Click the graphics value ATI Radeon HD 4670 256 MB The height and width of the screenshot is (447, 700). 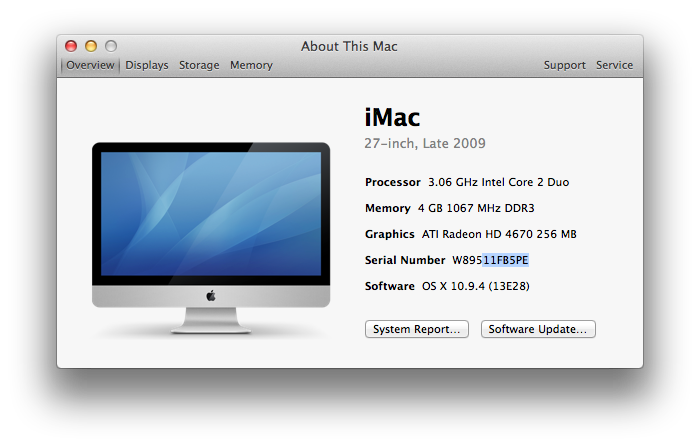pyautogui.click(x=499, y=234)
